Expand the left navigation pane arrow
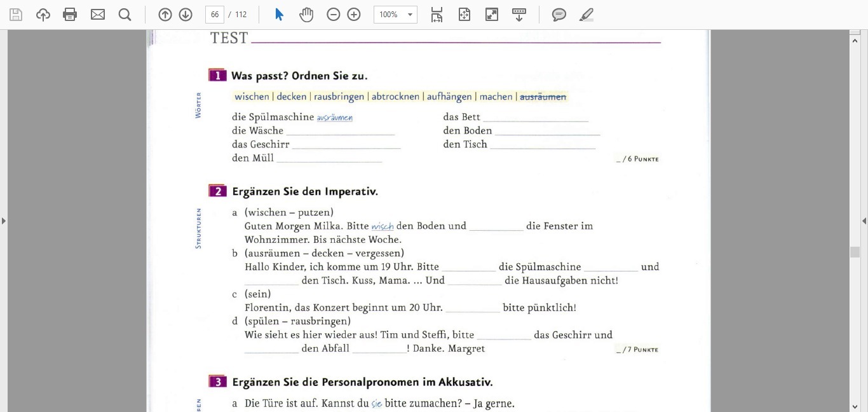Viewport: 868px width, 412px height. 4,221
